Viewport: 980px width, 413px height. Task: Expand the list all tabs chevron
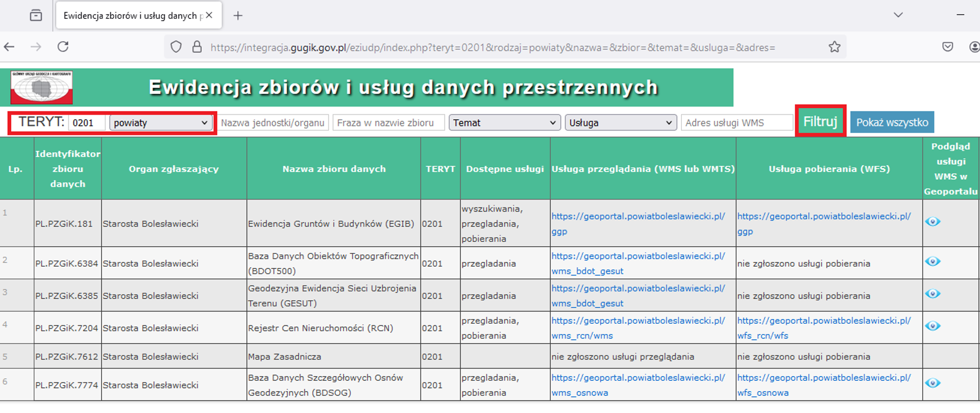point(898,15)
